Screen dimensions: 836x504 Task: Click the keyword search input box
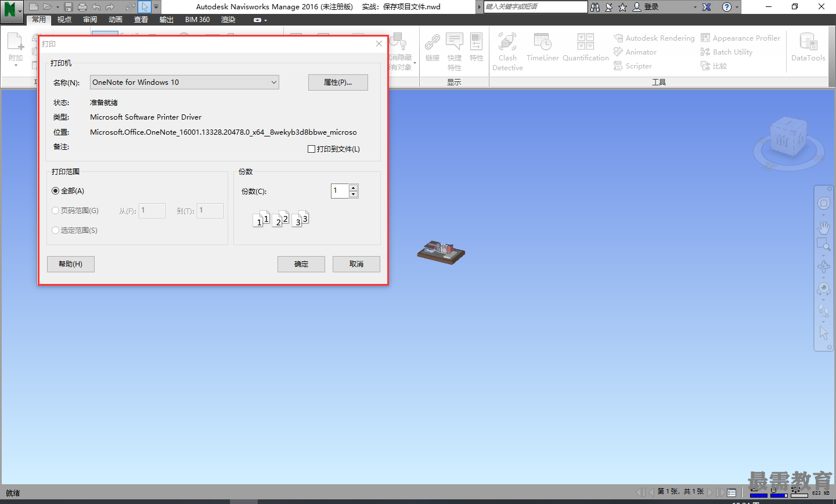pyautogui.click(x=535, y=6)
